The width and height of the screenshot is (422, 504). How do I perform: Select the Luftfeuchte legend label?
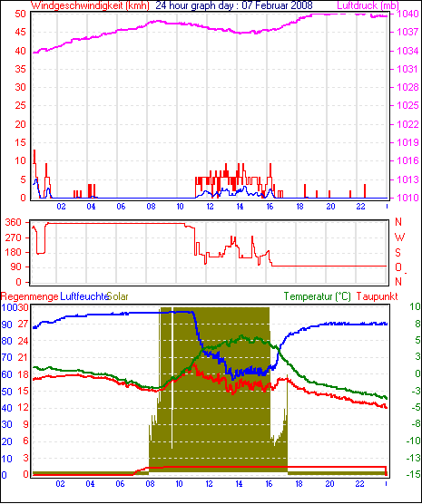pyautogui.click(x=84, y=296)
